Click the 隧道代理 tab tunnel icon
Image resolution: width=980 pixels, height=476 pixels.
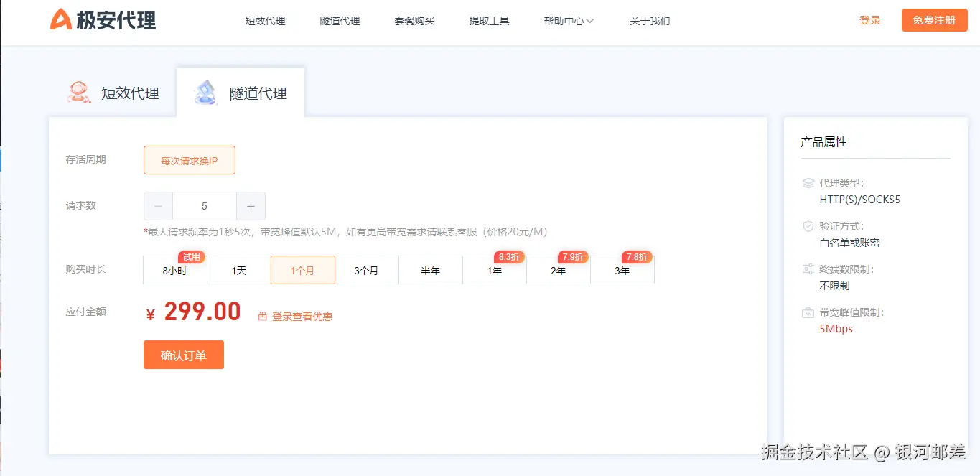click(x=207, y=92)
